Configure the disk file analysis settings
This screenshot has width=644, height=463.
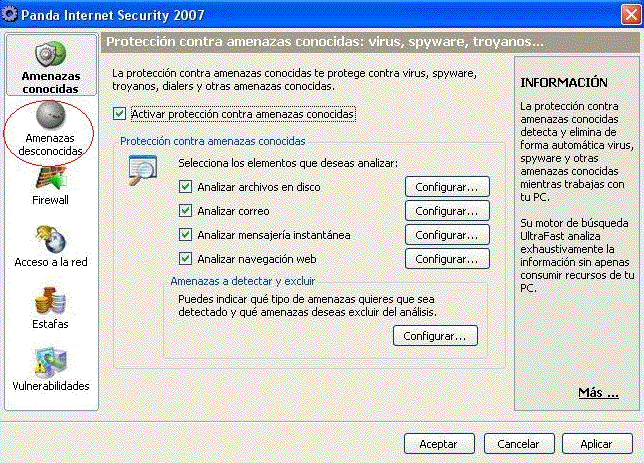[446, 187]
